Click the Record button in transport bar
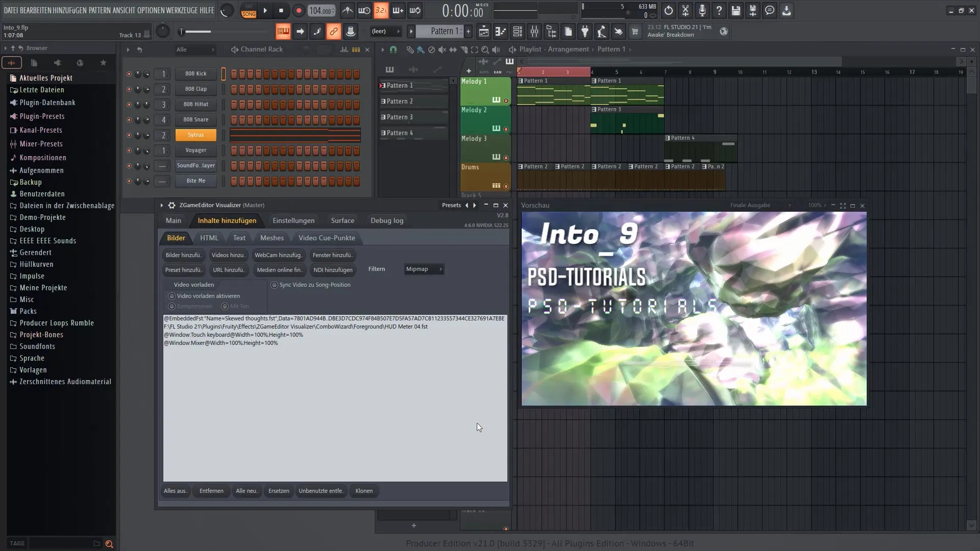Image resolution: width=980 pixels, height=551 pixels. click(x=298, y=10)
